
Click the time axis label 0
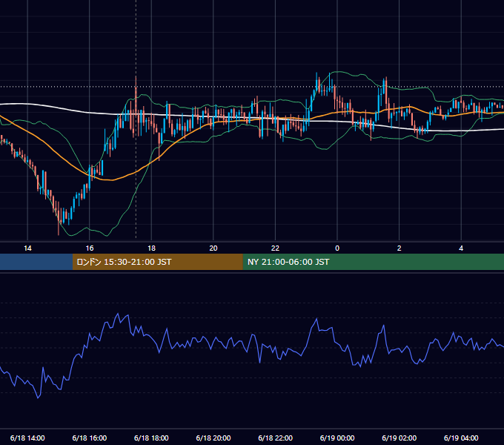(337, 248)
